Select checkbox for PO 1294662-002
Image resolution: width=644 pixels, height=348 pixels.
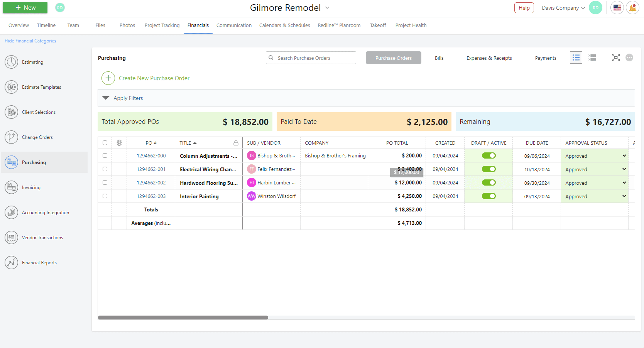click(105, 182)
